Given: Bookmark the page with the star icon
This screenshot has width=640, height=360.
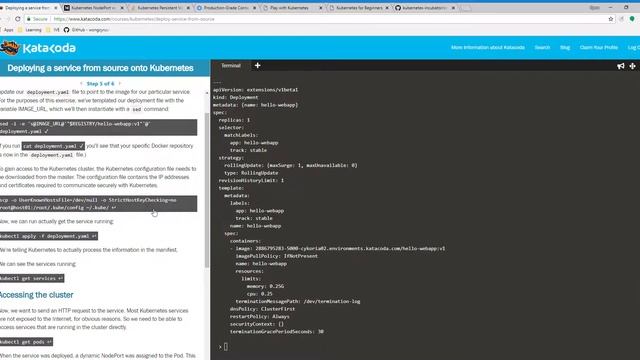Looking at the screenshot, I should click(611, 19).
